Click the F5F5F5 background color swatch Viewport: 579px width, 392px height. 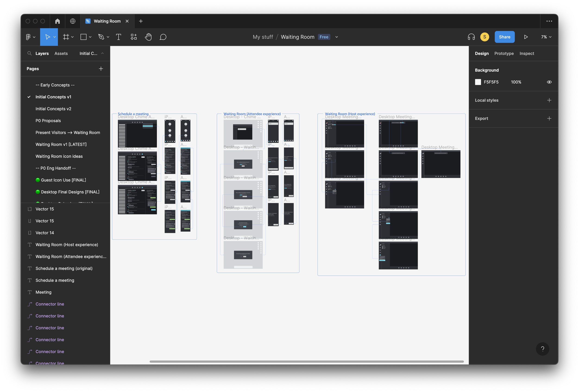[478, 82]
